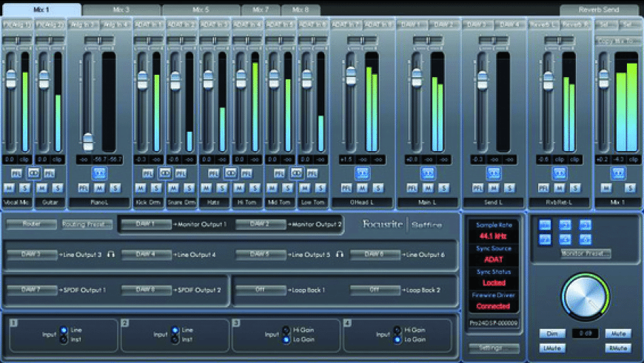
Task: Switch to the Mix 3 tab
Action: 121,10
